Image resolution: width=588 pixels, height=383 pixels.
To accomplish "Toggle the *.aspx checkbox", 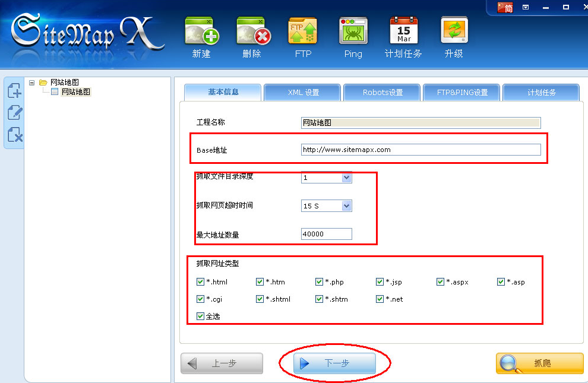I will 440,282.
